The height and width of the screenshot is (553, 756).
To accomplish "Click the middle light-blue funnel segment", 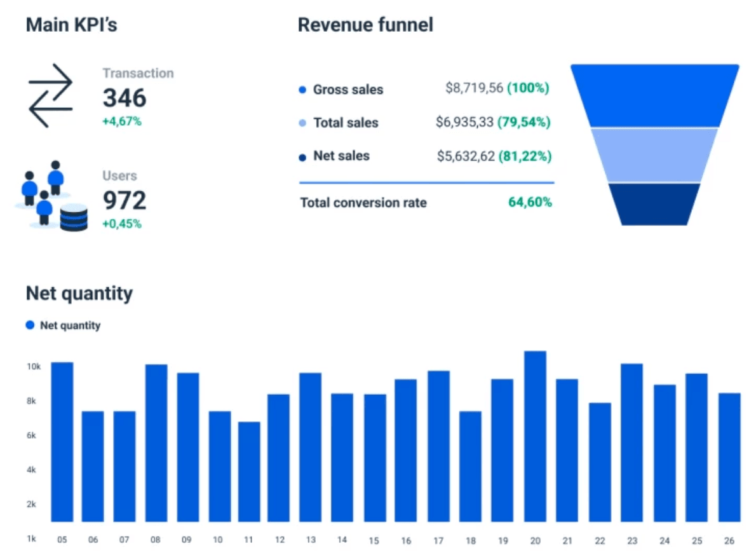I will [654, 156].
